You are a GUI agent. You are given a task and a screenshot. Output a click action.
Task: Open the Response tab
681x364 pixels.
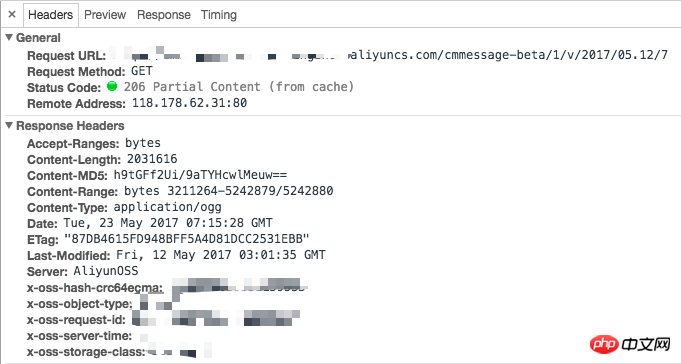tap(164, 15)
